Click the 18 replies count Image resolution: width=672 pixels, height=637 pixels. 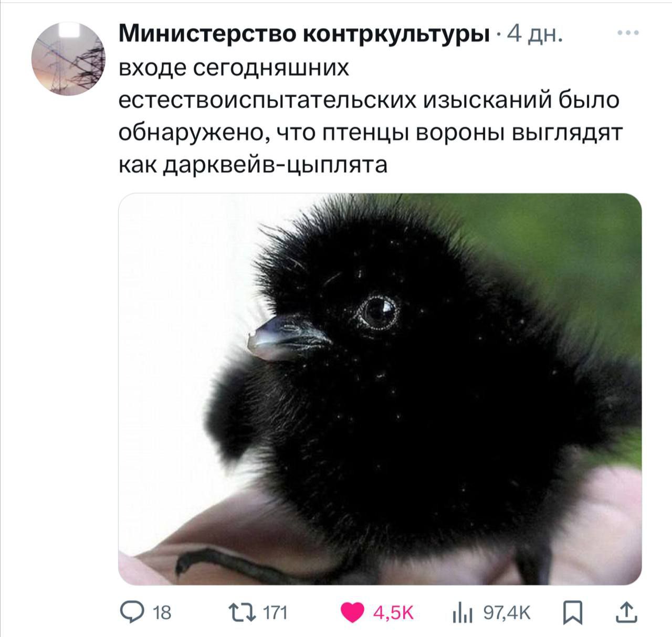(163, 612)
